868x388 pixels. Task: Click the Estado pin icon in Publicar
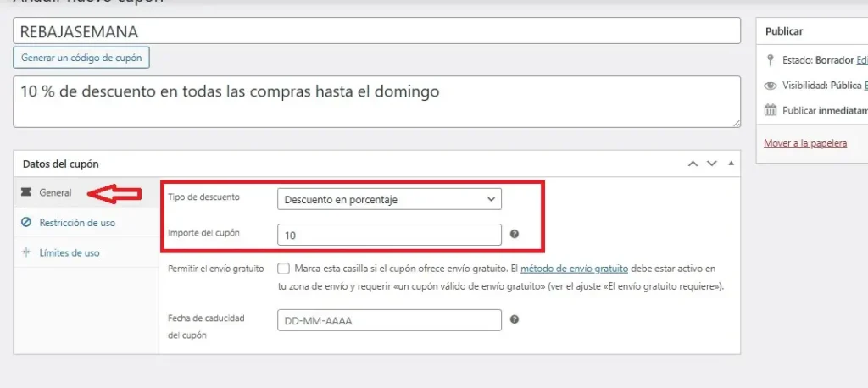pos(770,61)
